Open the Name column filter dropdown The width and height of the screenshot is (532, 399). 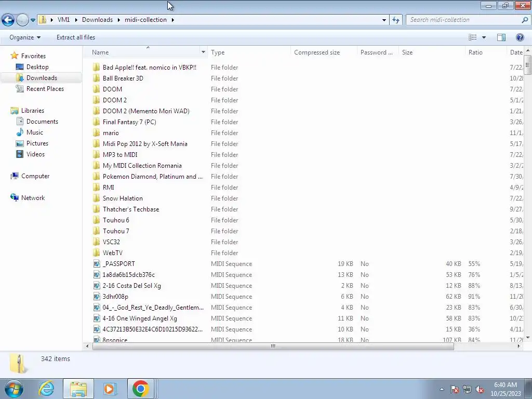(x=203, y=52)
